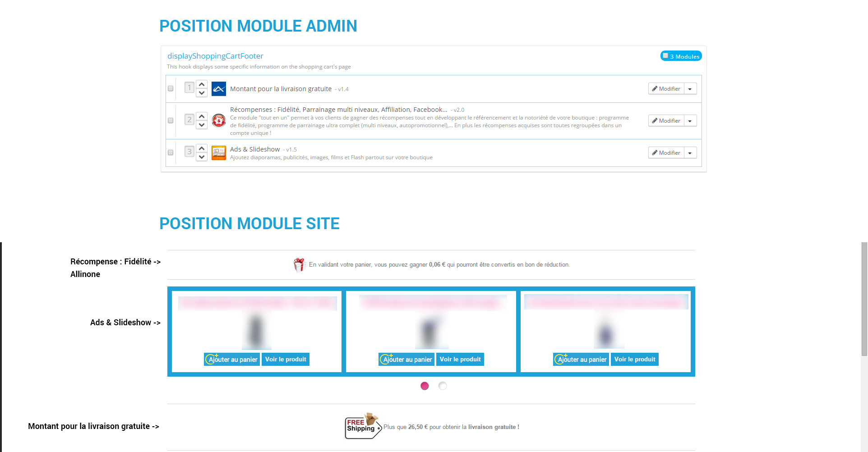868x452 pixels.
Task: Click the red Récompenses module icon
Action: coord(219,120)
